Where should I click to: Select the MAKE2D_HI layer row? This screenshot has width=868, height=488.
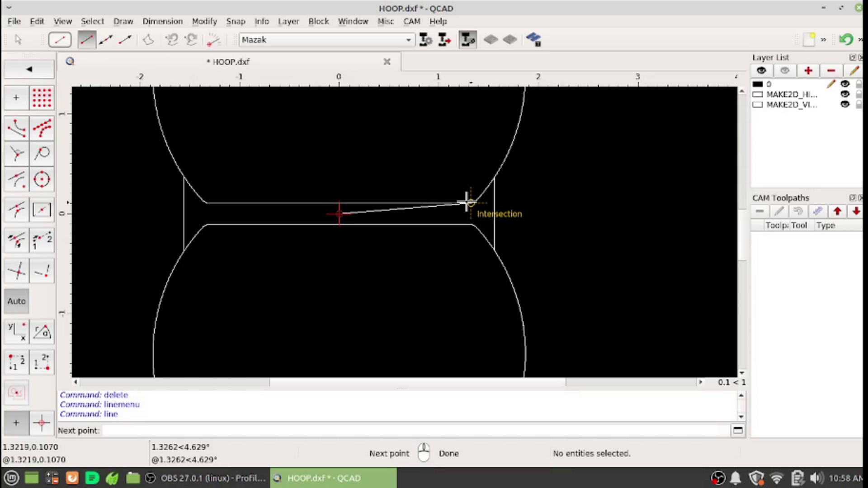(x=807, y=94)
